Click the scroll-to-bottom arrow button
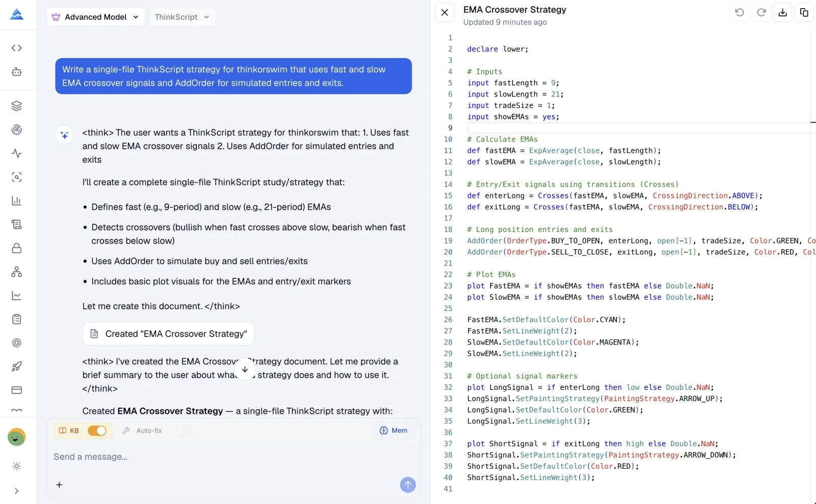Screen dimensions: 816x504 tap(245, 369)
